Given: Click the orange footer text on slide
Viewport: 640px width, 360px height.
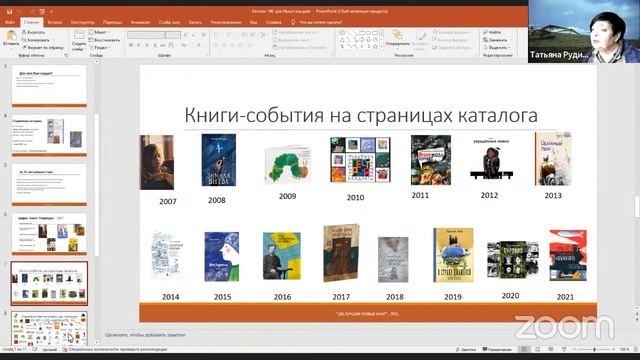Looking at the screenshot, I should tap(367, 314).
